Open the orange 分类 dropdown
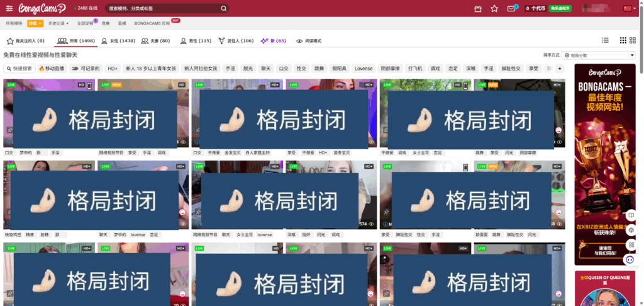Image resolution: width=644 pixels, height=306 pixels. tap(35, 23)
